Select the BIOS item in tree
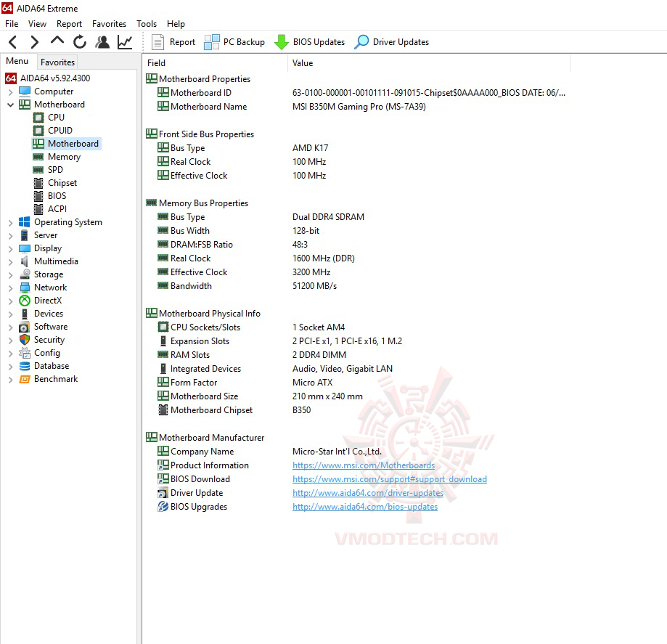The height and width of the screenshot is (644, 667). (x=57, y=196)
